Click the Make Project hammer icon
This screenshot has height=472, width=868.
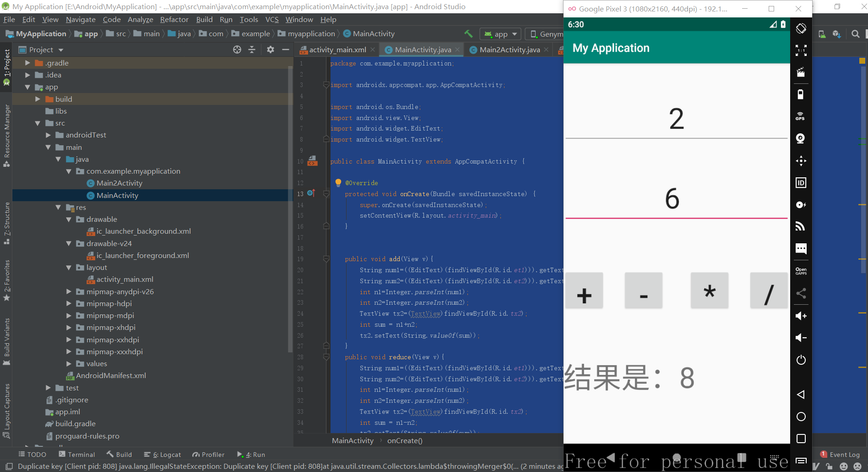click(468, 34)
